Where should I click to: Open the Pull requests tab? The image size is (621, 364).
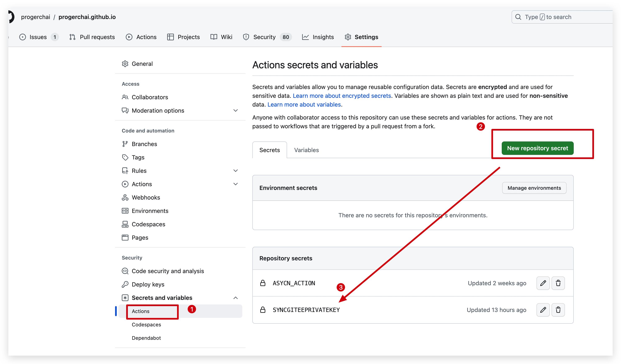coord(92,37)
